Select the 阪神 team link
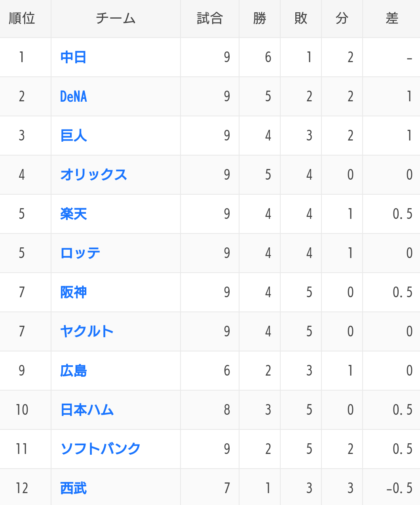 click(x=73, y=292)
